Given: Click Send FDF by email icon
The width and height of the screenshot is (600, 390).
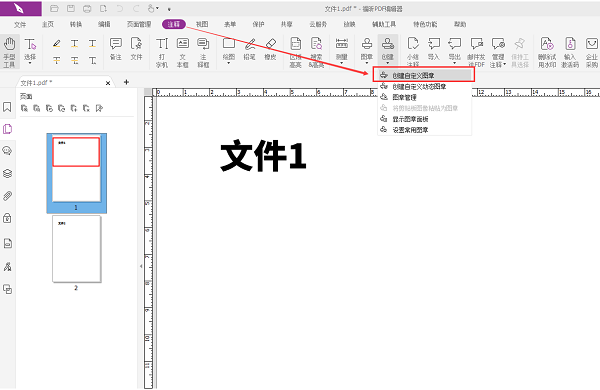Looking at the screenshot, I should click(476, 52).
